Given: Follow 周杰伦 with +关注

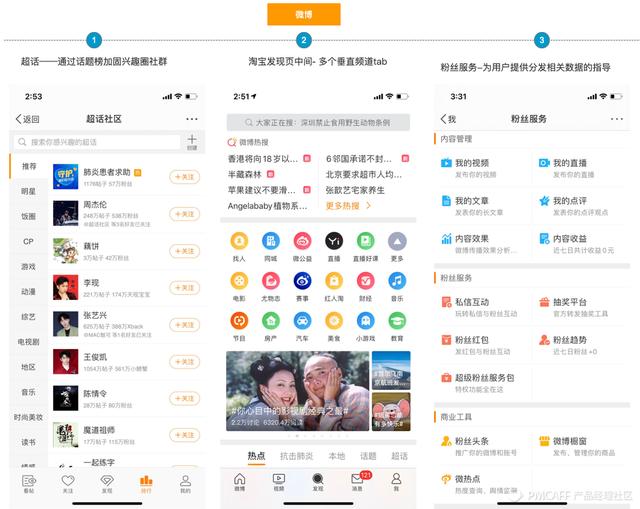Looking at the screenshot, I should [x=184, y=214].
